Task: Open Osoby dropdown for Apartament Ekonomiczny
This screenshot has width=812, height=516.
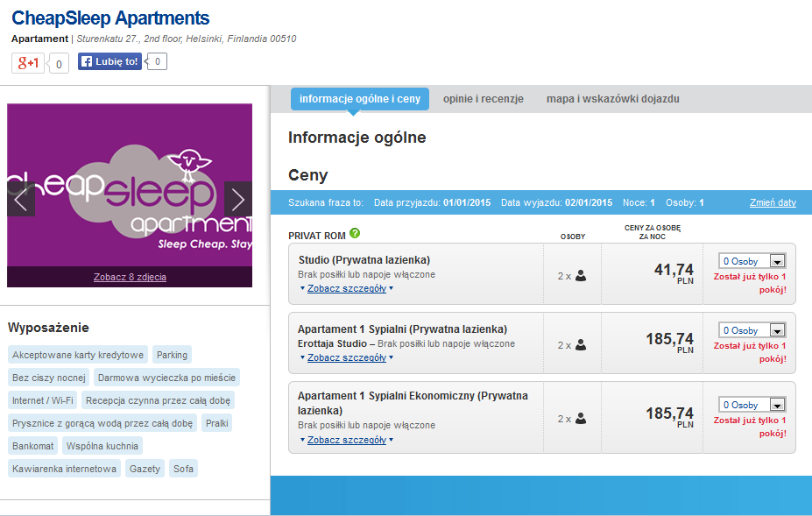Action: [752, 405]
